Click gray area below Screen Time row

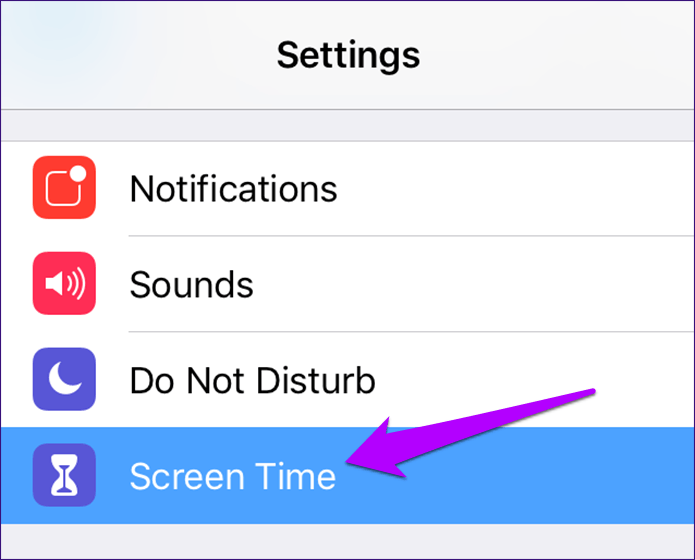click(348, 541)
